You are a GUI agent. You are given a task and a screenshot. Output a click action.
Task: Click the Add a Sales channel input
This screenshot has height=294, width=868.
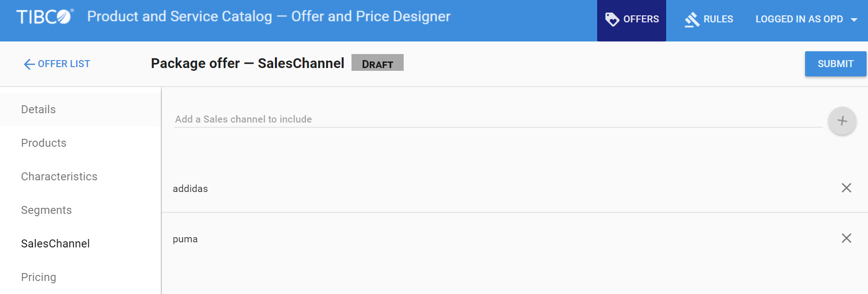point(498,119)
